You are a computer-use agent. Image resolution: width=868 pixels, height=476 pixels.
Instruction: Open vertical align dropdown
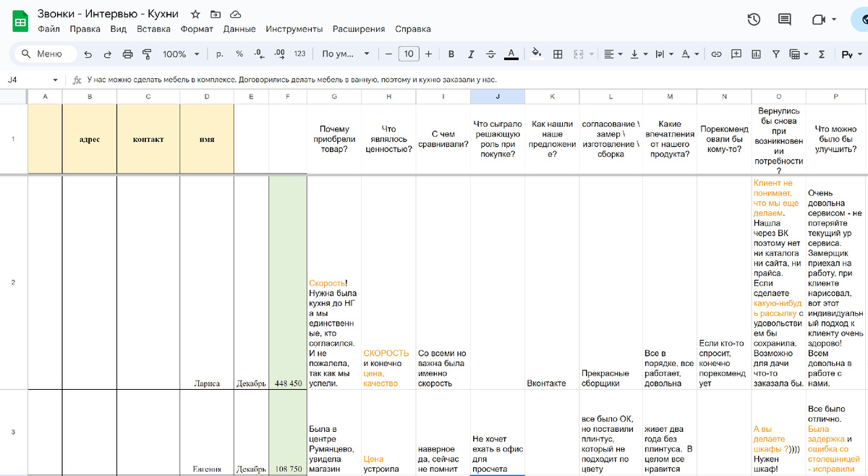click(639, 54)
